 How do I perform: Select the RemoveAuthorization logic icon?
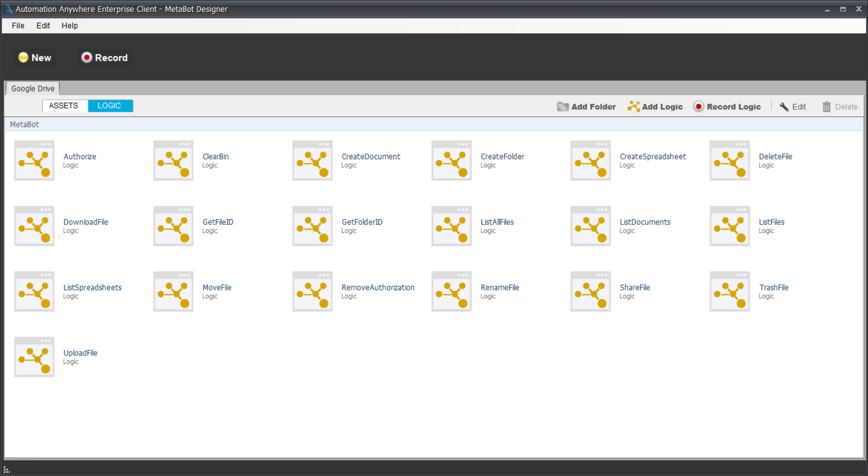coord(313,292)
